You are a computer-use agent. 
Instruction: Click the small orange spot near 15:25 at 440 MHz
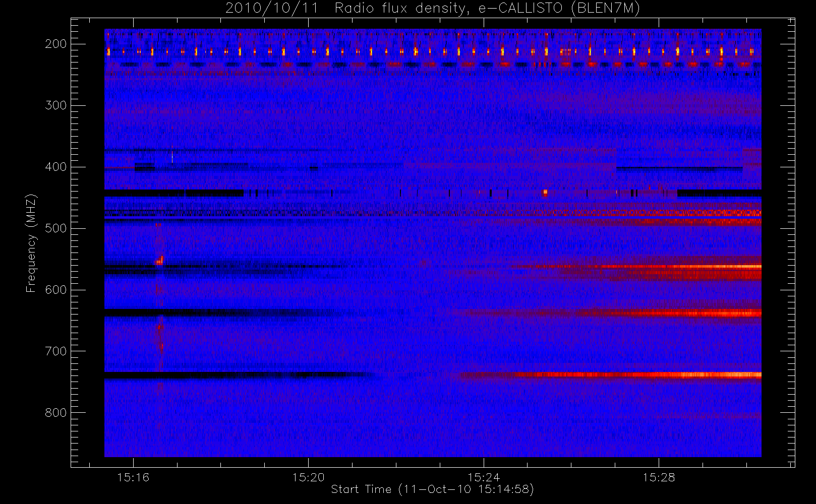coord(545,192)
